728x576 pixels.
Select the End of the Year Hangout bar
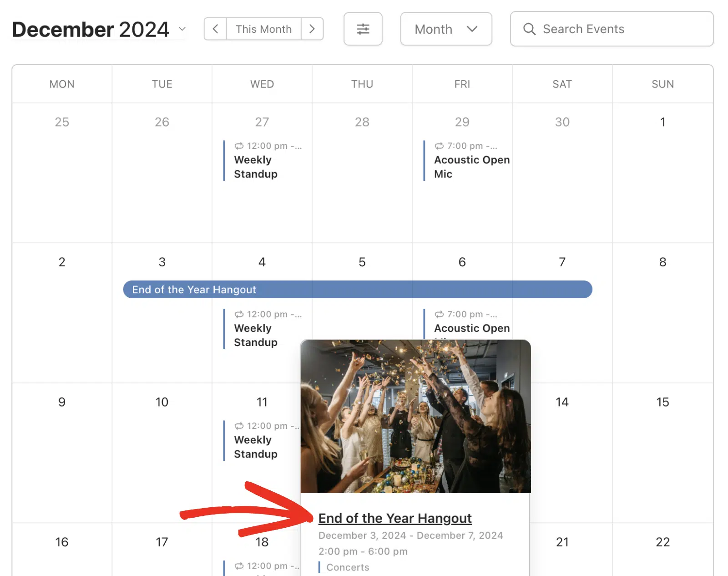(x=358, y=290)
